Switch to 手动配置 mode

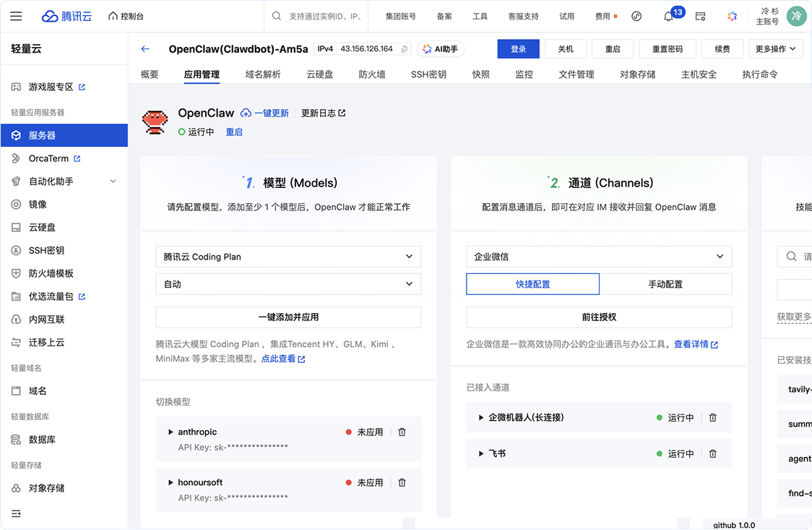665,284
